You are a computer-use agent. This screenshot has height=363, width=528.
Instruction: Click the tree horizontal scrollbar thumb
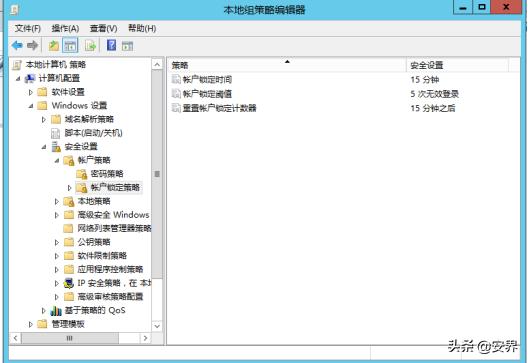[x=70, y=338]
